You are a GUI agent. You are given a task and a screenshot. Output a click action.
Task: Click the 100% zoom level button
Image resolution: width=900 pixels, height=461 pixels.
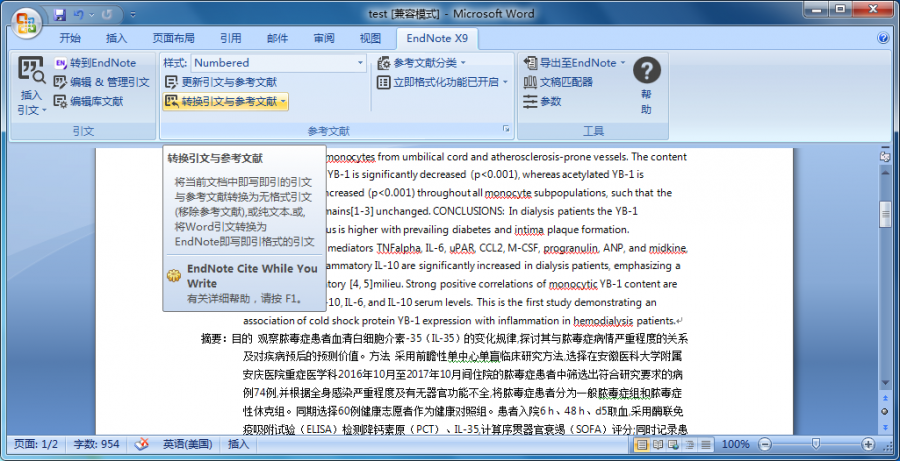click(735, 444)
